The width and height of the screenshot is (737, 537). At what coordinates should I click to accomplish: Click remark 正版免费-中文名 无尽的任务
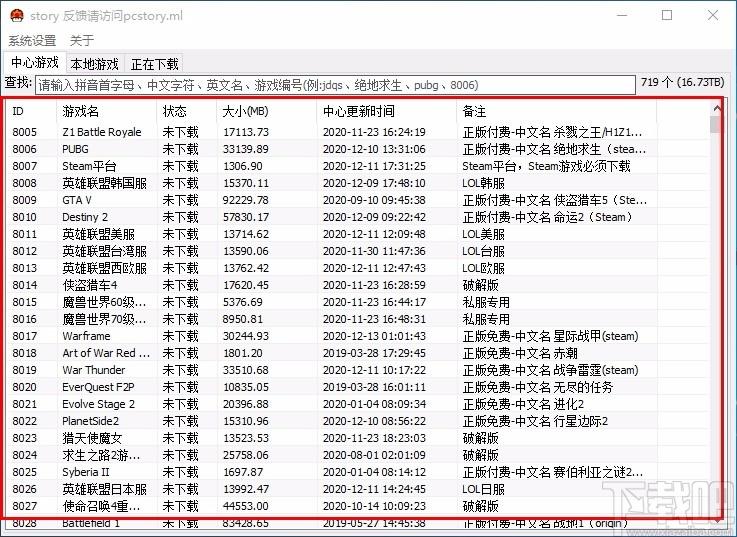538,387
